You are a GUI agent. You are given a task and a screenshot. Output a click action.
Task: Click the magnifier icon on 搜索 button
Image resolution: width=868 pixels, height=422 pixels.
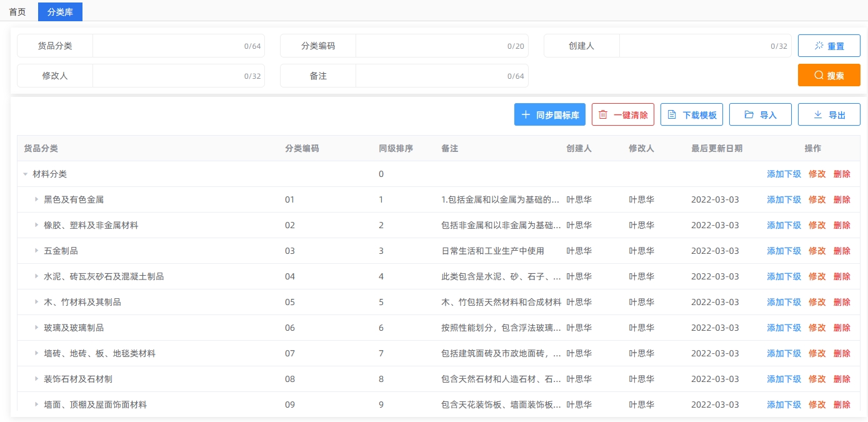(x=819, y=76)
